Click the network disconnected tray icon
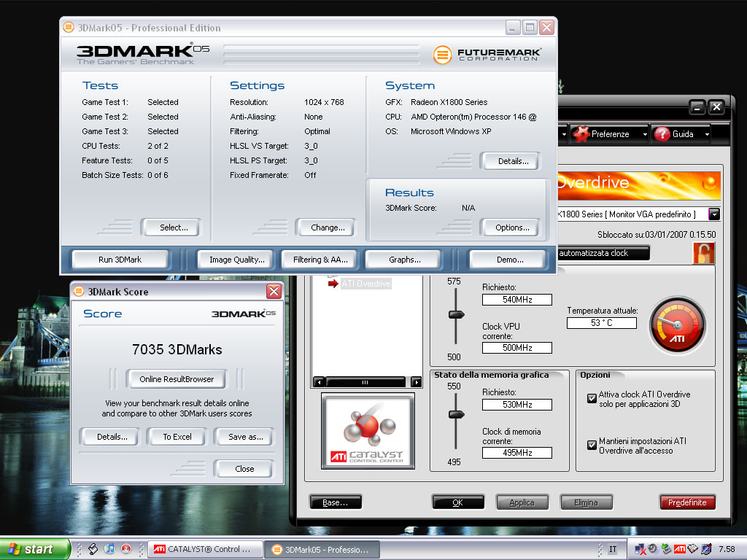 [x=640, y=550]
